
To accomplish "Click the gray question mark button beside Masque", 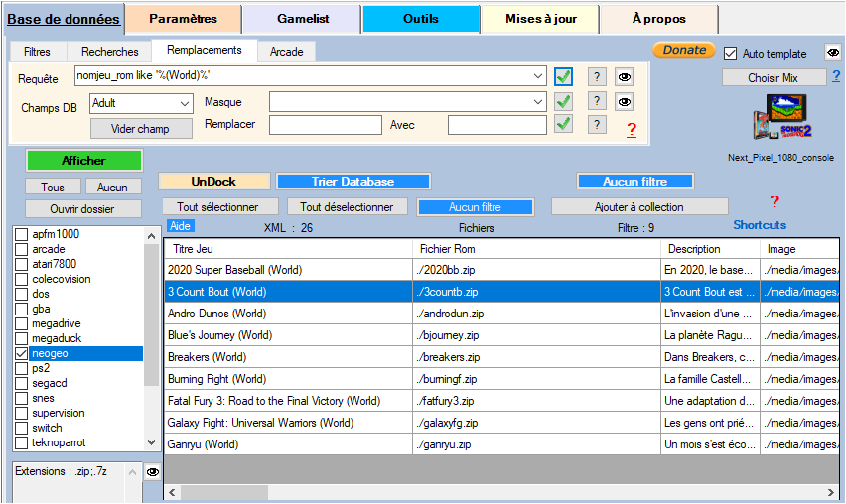I will tap(596, 101).
